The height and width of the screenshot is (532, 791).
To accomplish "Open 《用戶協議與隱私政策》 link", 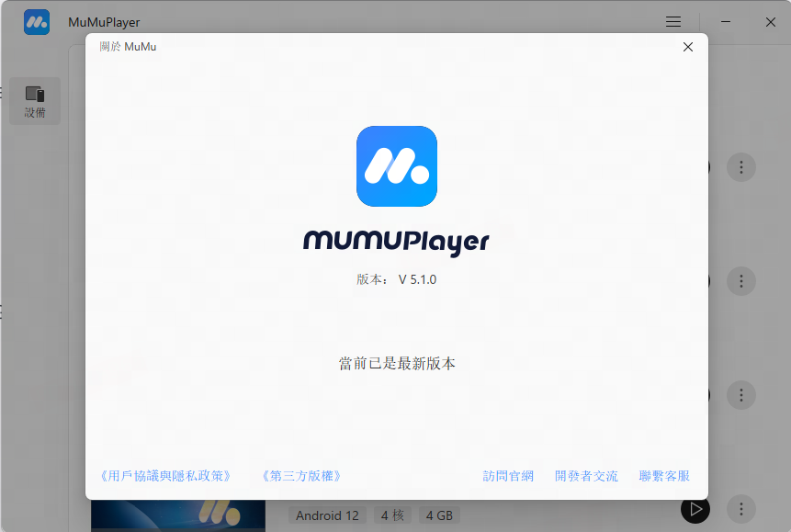I will point(165,476).
